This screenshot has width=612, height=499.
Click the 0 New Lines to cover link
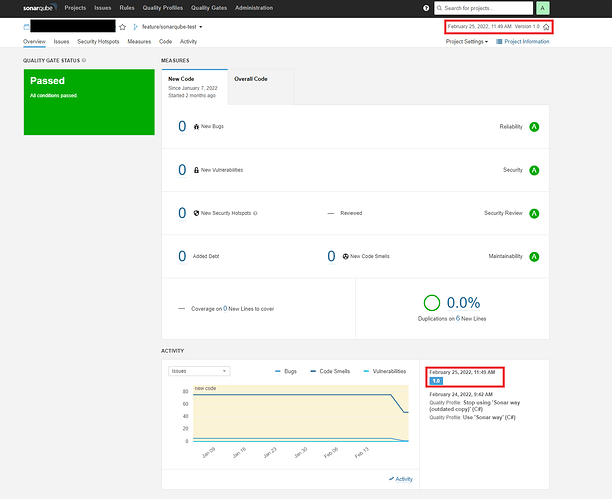coord(225,308)
